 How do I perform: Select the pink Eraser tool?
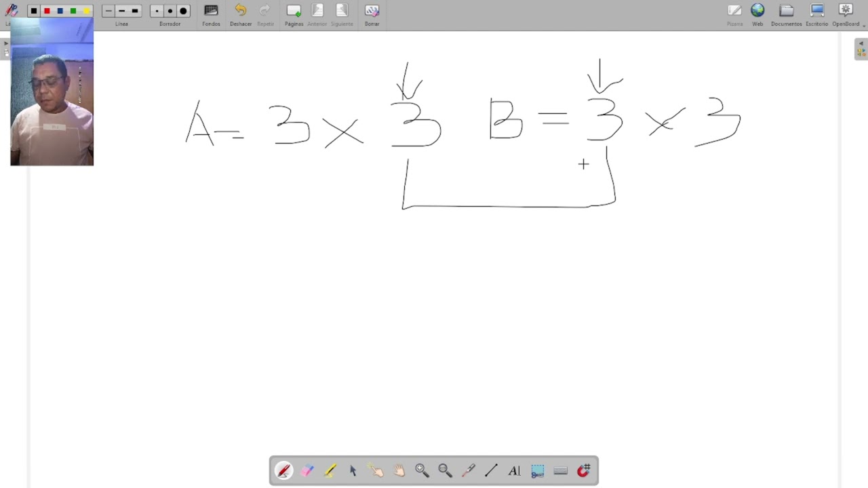[307, 470]
